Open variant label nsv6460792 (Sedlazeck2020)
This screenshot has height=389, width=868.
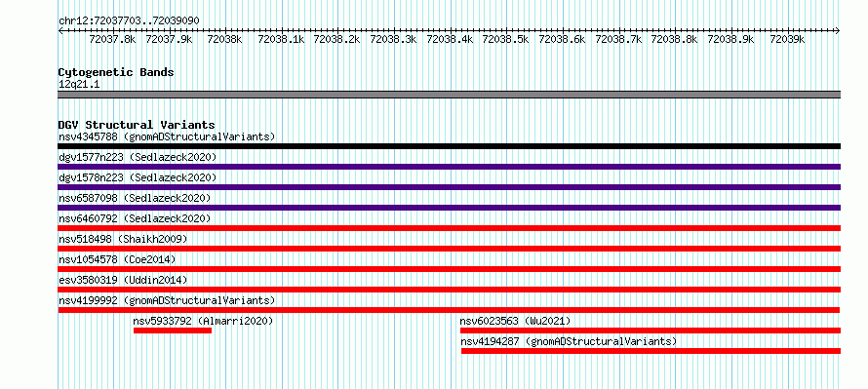point(135,218)
